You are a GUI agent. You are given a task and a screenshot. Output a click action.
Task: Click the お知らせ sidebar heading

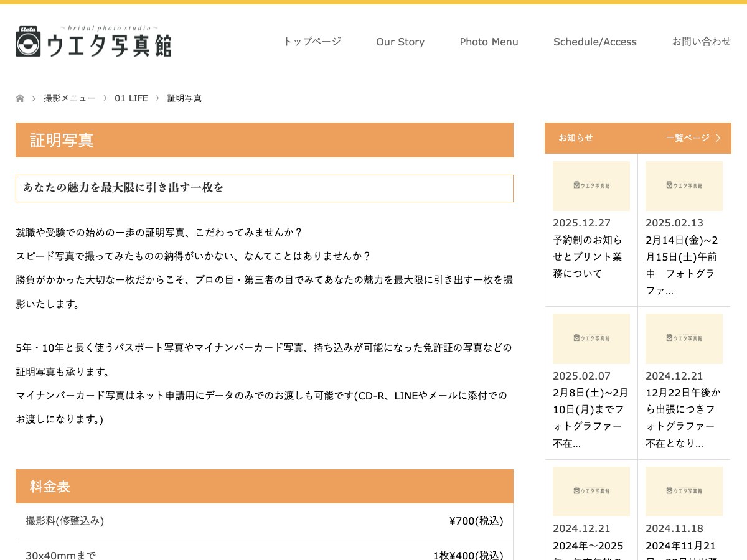click(x=576, y=138)
